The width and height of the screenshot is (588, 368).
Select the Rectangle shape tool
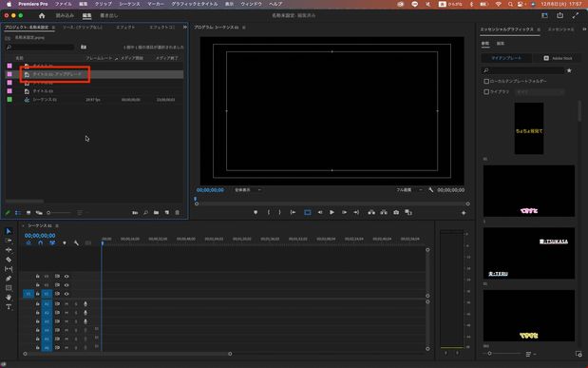click(x=9, y=288)
